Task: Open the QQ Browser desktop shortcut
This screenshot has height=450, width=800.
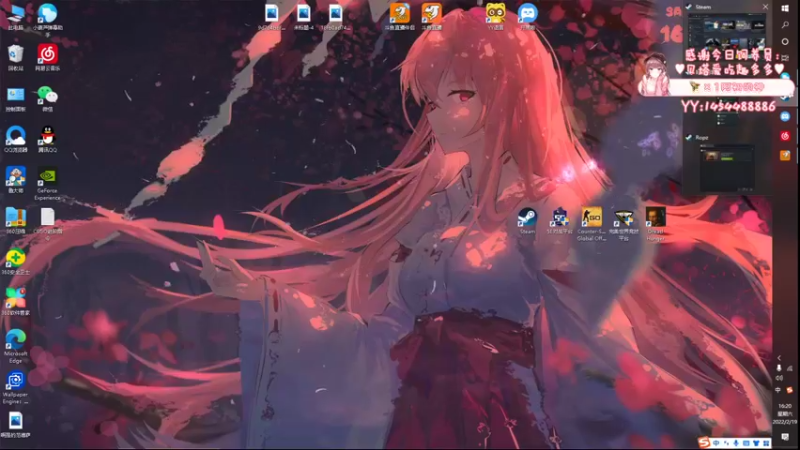Action: pos(16,139)
